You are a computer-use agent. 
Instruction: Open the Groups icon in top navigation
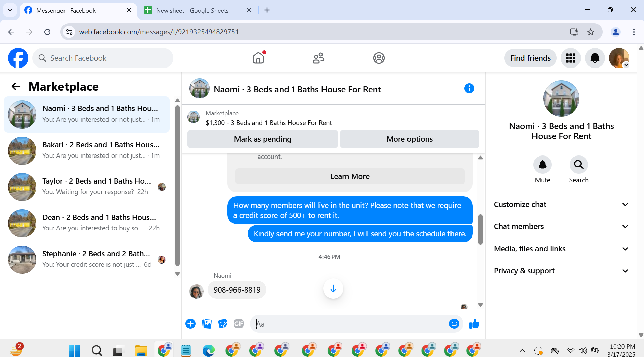(x=379, y=58)
